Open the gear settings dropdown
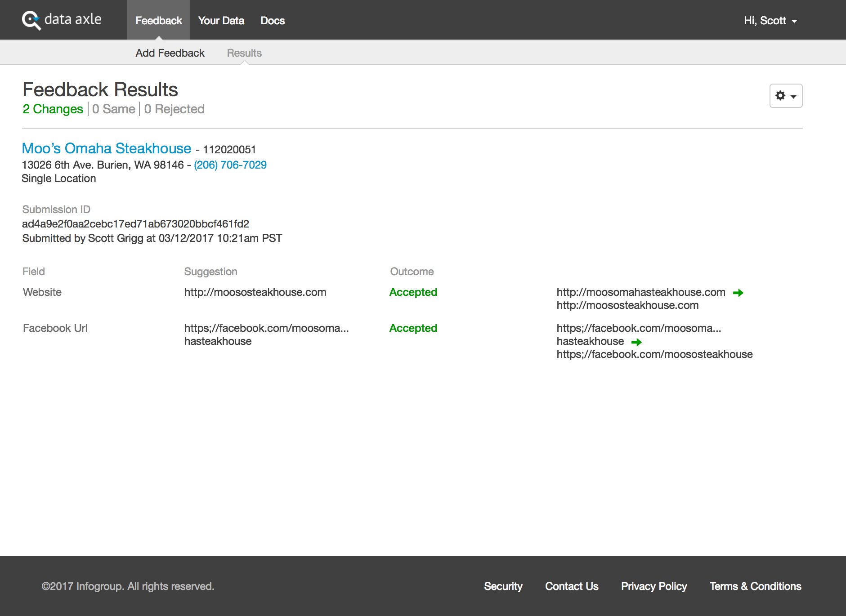Image resolution: width=846 pixels, height=616 pixels. coord(785,96)
